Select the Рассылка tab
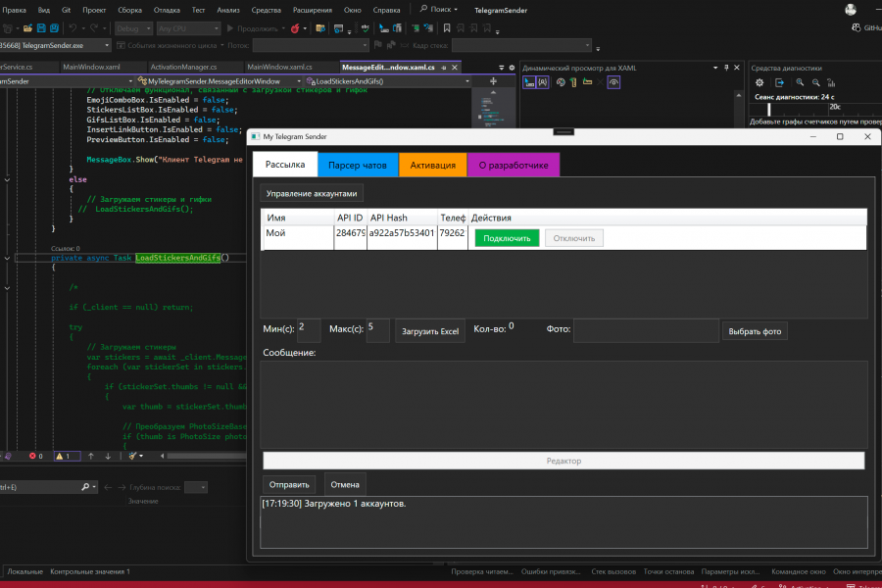This screenshot has height=588, width=882. click(x=285, y=165)
